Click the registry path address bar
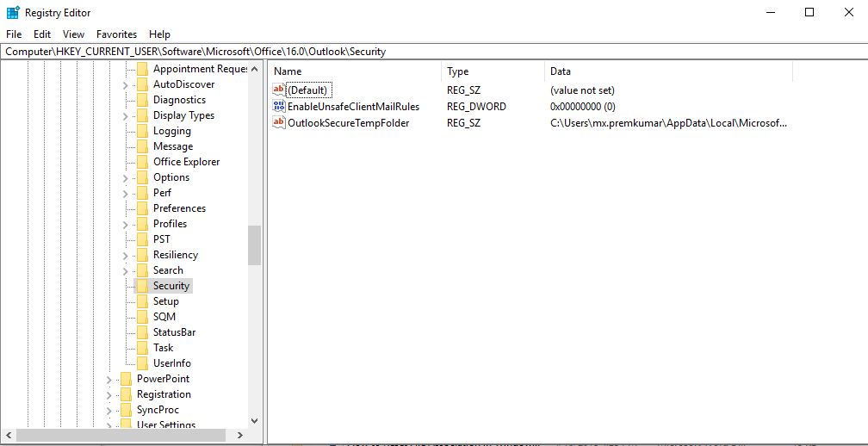Screen dimensions: 868x446 coord(434,52)
